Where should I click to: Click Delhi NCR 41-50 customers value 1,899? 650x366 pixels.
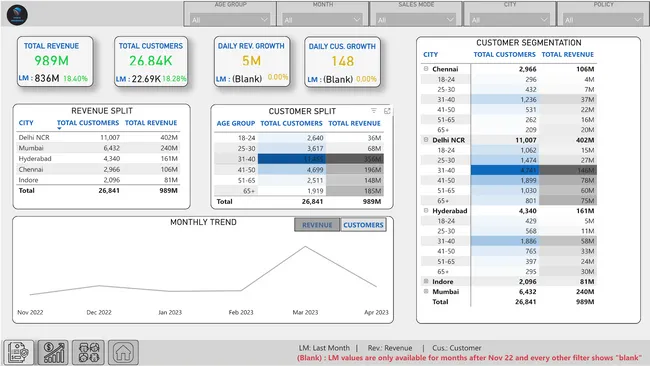(x=528, y=180)
